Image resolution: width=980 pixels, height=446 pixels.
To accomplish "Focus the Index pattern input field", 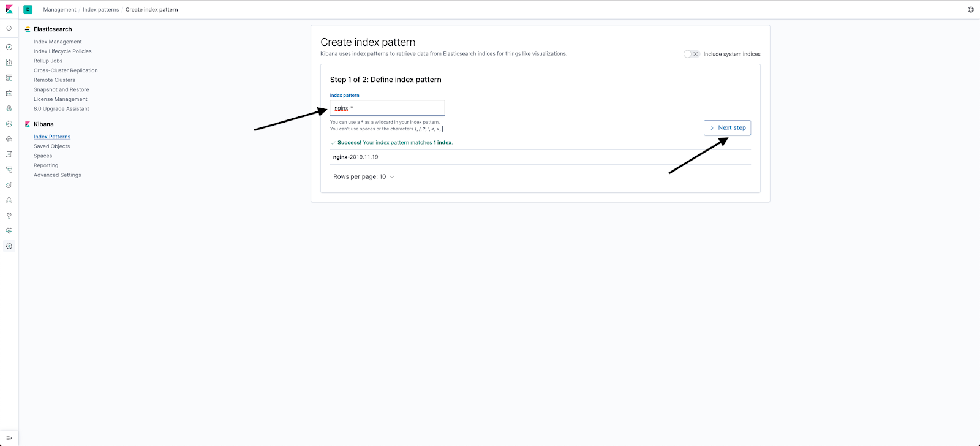I will [x=387, y=108].
